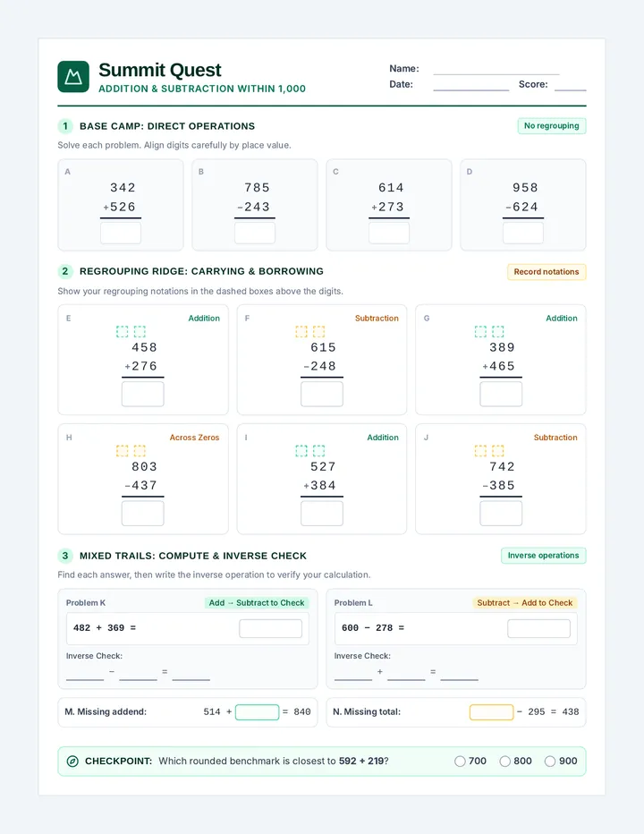
Task: Click the 840 total in problem M
Action: click(302, 711)
